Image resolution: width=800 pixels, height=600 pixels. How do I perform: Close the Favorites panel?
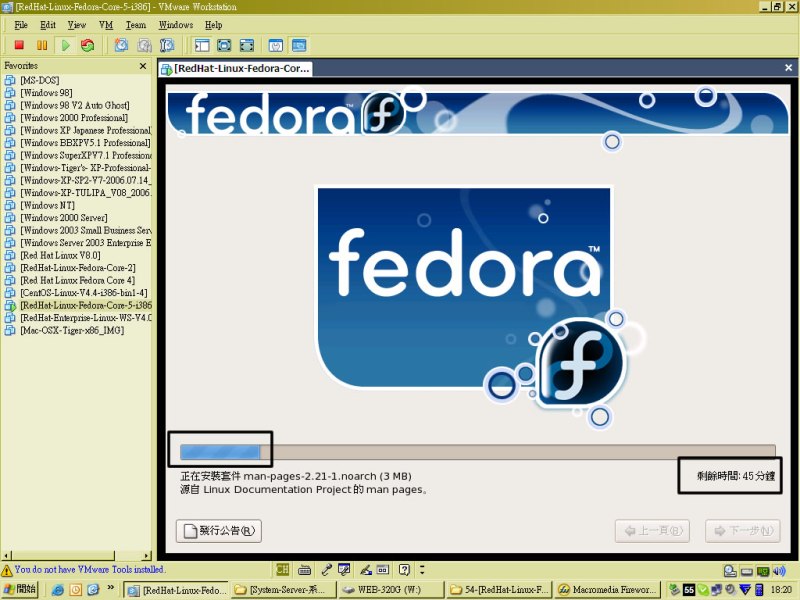[143, 66]
